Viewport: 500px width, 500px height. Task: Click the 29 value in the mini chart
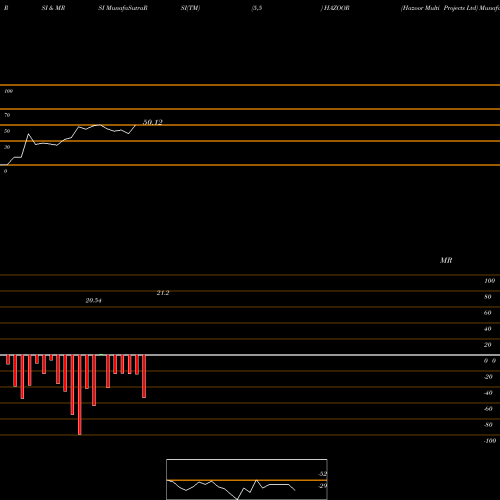[x=323, y=486]
